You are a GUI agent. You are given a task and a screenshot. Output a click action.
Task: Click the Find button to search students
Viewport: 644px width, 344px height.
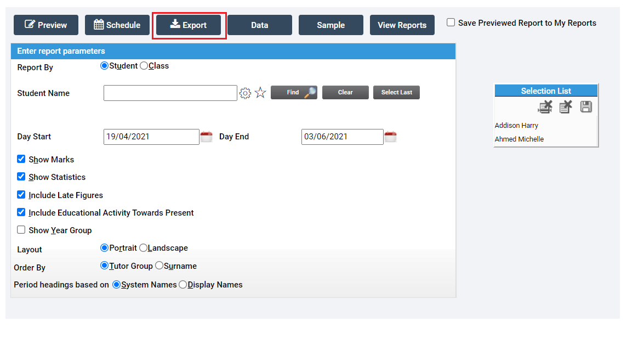point(294,92)
